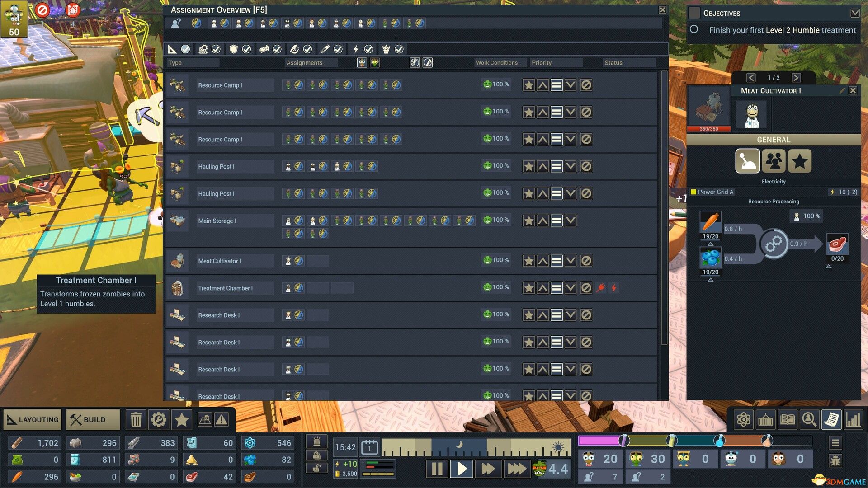
Task: Toggle the shield filter checkmark
Action: coord(246,49)
